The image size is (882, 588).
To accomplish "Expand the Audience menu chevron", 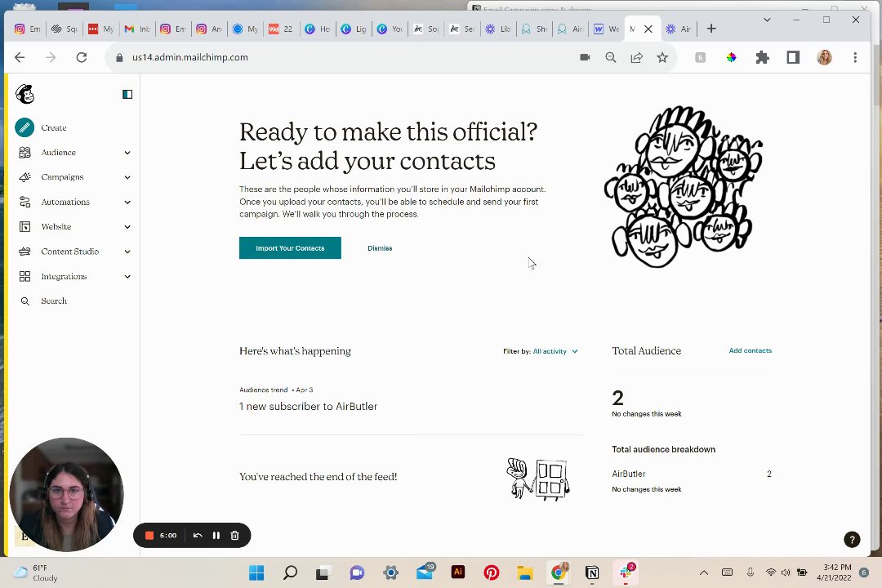I will pyautogui.click(x=127, y=153).
